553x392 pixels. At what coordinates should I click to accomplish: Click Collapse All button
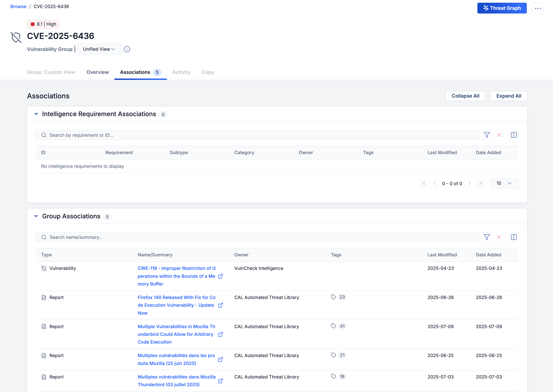[465, 96]
